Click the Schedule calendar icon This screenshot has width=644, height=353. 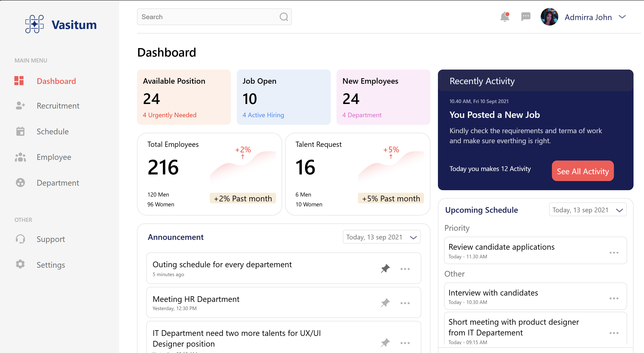(x=20, y=131)
